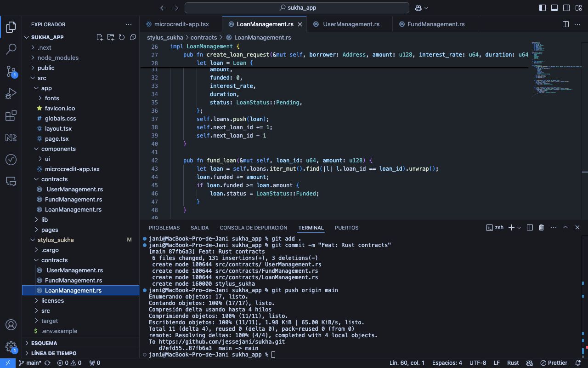The height and width of the screenshot is (368, 588).
Task: Collapse the stylus_sukha folder
Action: coord(80,240)
